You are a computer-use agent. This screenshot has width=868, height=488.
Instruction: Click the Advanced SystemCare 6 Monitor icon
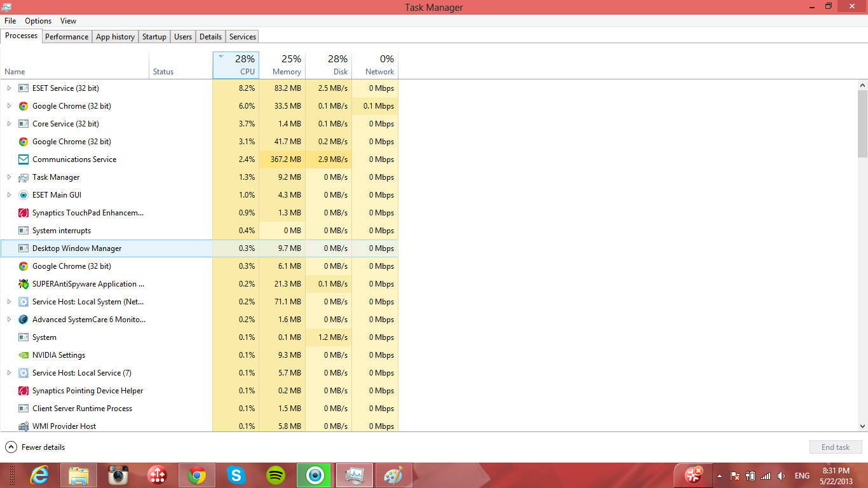24,320
